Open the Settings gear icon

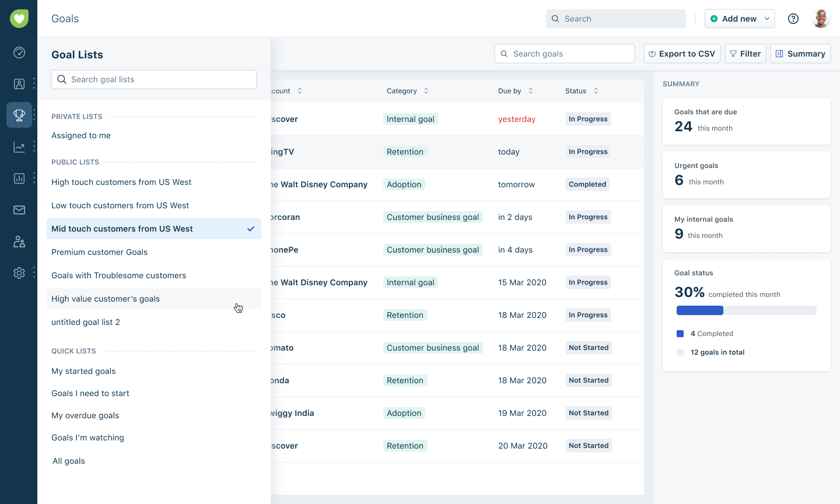point(19,272)
